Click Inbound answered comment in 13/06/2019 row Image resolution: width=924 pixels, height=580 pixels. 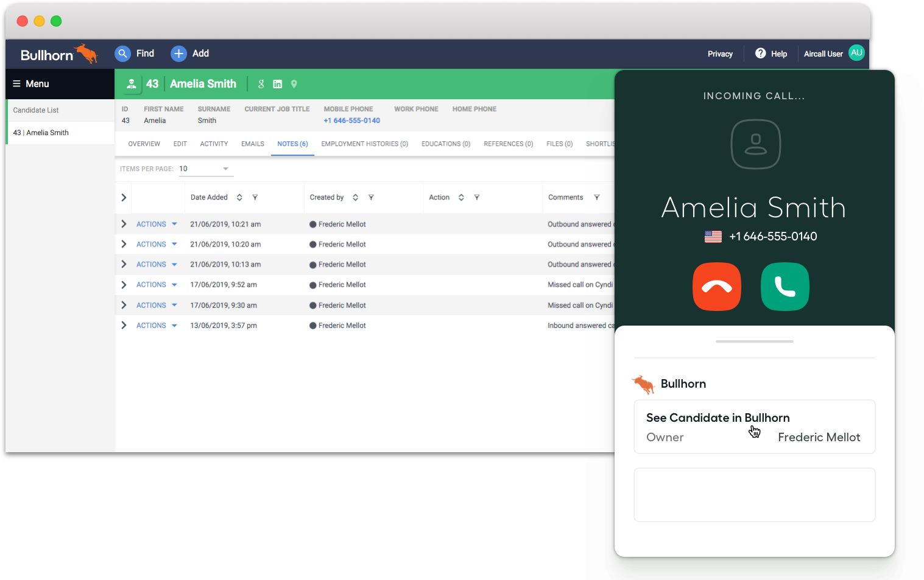[x=580, y=326]
